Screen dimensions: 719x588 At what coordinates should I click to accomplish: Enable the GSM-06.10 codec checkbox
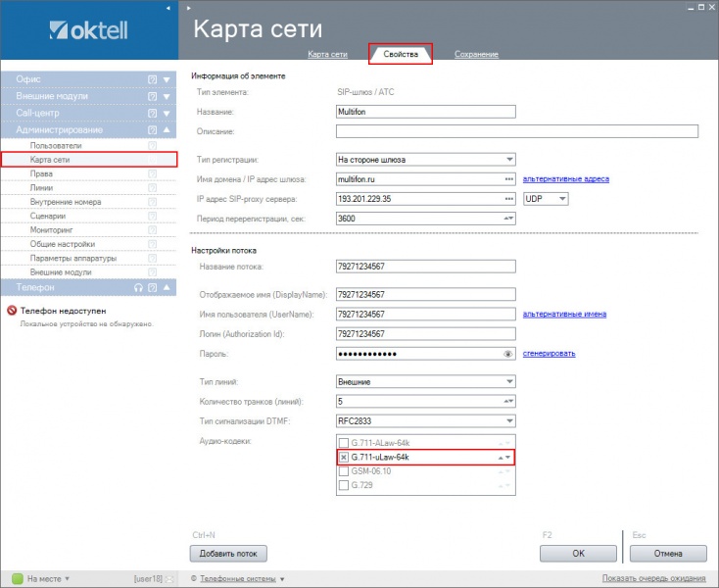click(x=344, y=471)
